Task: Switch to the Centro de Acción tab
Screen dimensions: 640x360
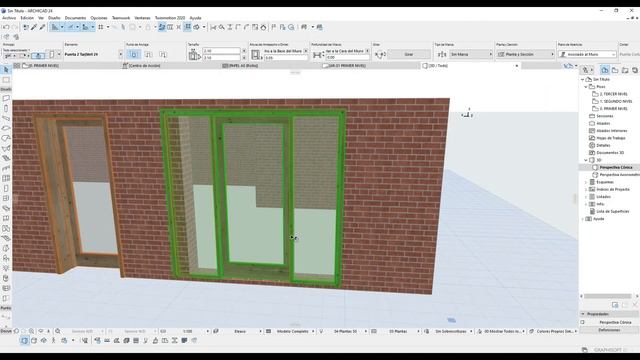Action: [x=144, y=66]
